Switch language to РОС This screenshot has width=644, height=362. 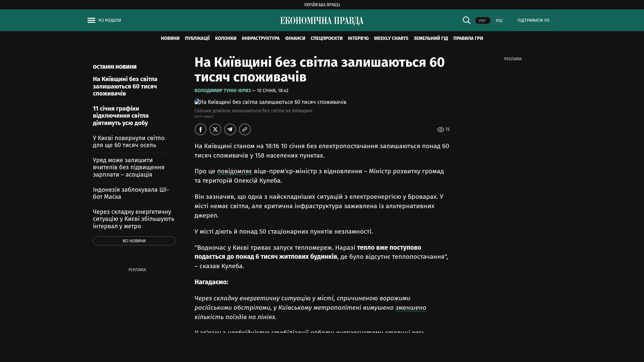(x=499, y=21)
